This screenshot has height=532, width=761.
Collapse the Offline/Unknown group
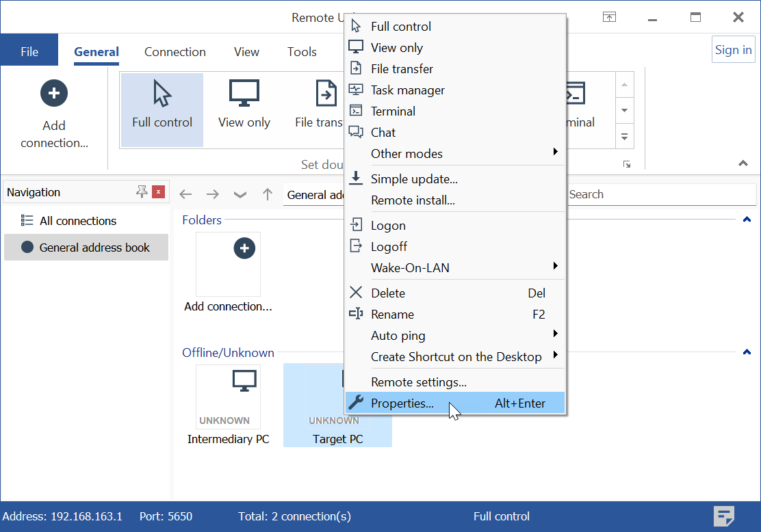[747, 353]
